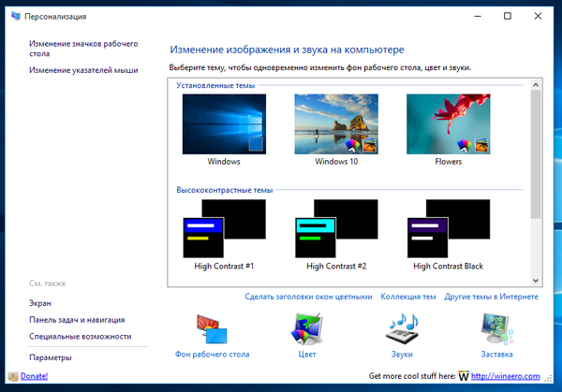562x392 pixels.
Task: Apply the High Contrast #1 theme
Action: click(224, 228)
